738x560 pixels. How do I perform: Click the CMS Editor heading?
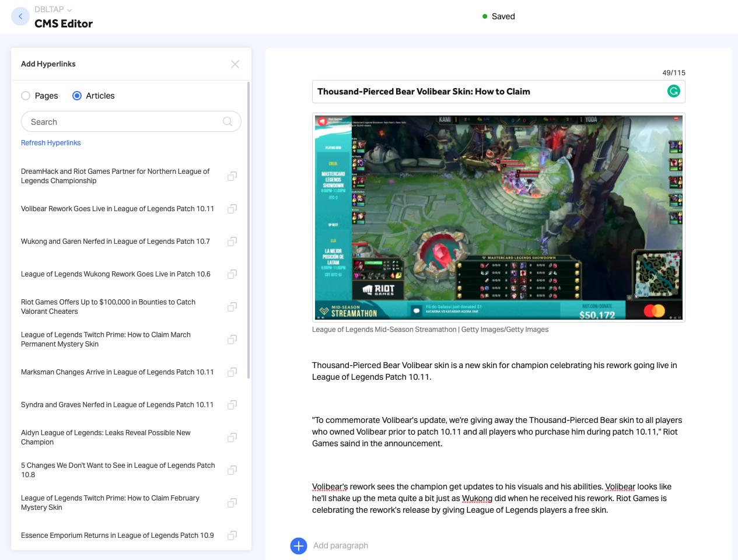[x=64, y=24]
